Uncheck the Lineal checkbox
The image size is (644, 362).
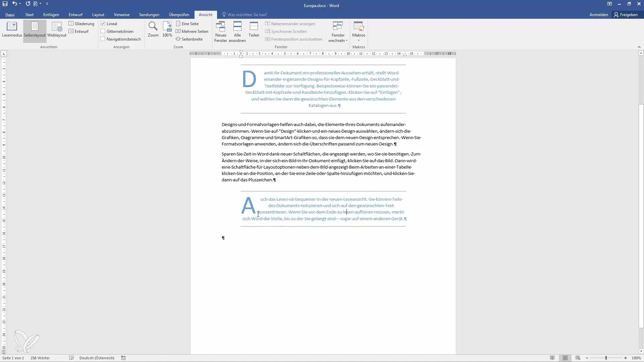coord(103,23)
